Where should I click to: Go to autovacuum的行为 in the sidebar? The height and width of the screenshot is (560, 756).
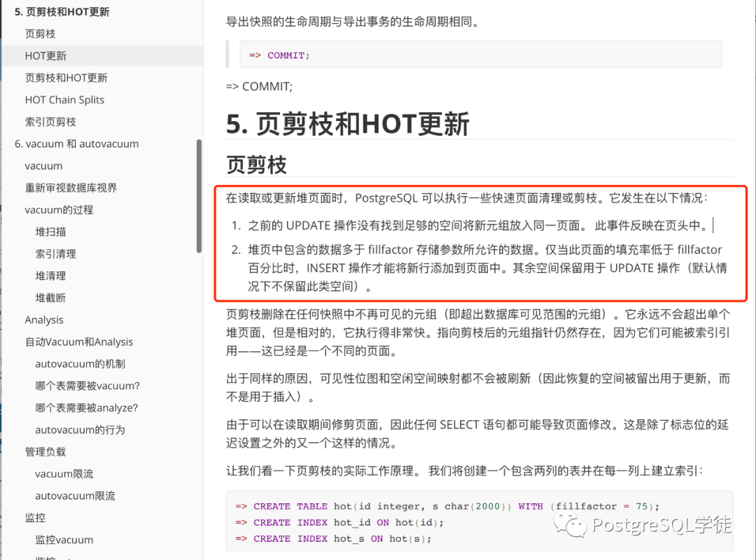point(80,430)
